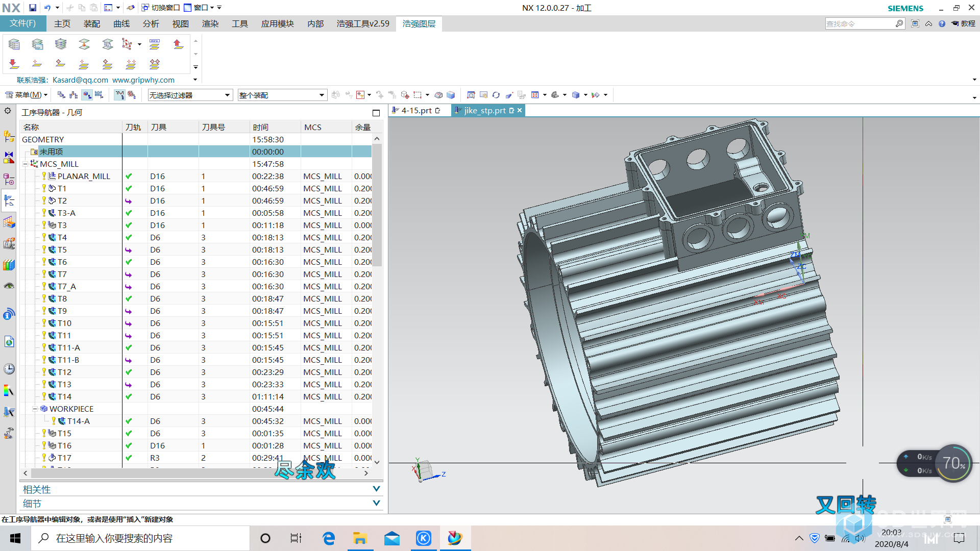Click the stacked green layers ribbon icon
The height and width of the screenshot is (551, 980).
tap(61, 44)
